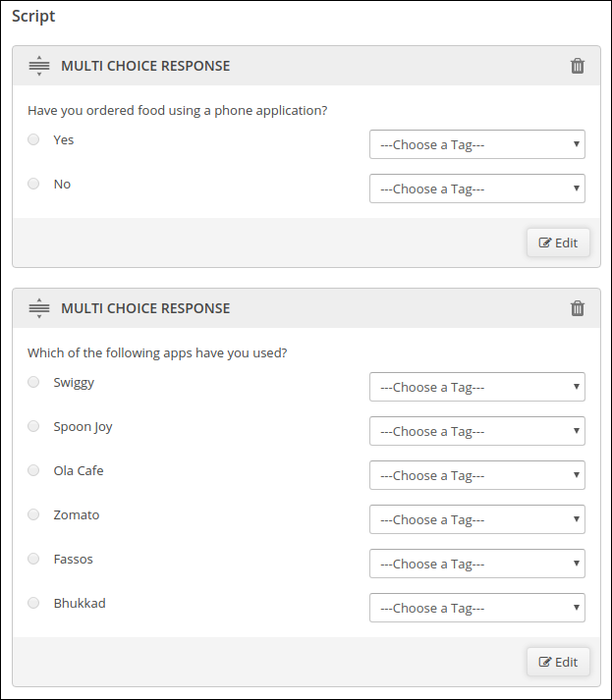612x700 pixels.
Task: Choose the Swiggy option
Action: point(33,382)
